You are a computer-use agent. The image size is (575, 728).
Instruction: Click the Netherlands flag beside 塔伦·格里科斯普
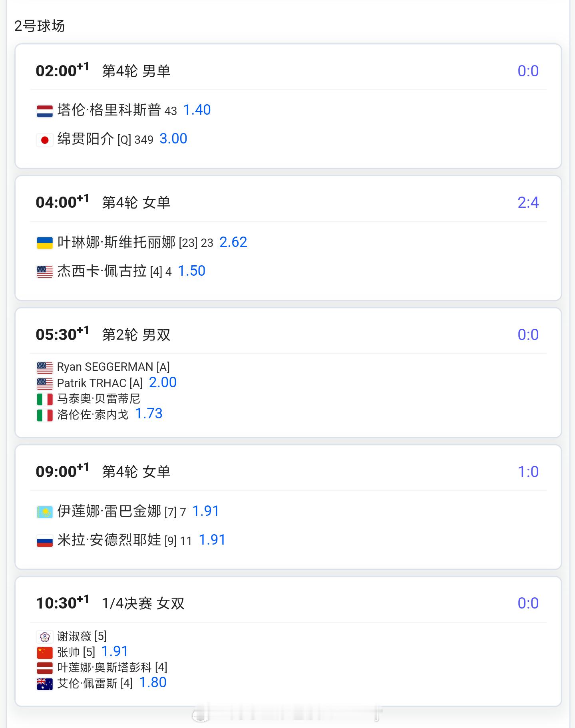[x=45, y=111]
